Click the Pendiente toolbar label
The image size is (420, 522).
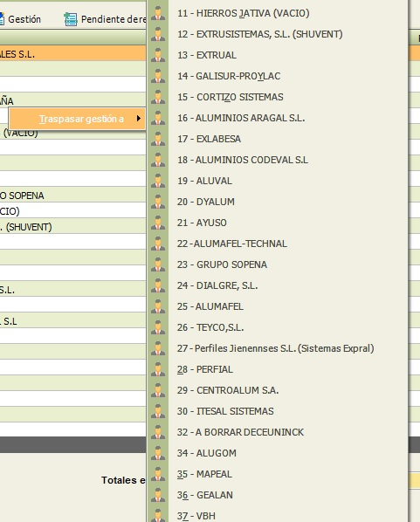[x=114, y=19]
